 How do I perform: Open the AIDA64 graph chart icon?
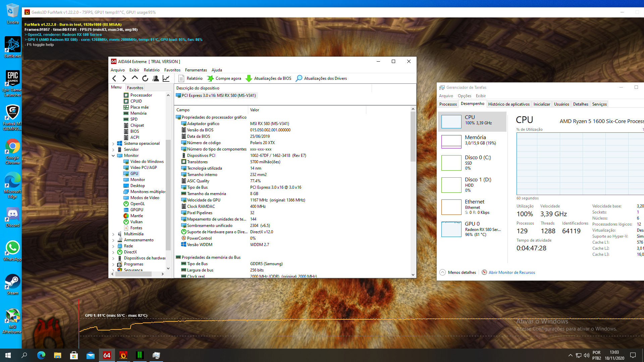coord(166,78)
